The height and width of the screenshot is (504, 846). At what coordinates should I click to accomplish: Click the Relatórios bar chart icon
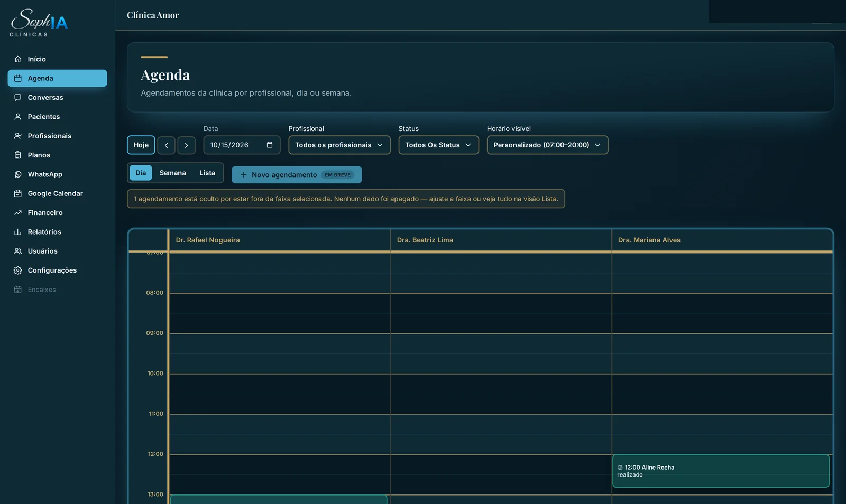coord(18,232)
